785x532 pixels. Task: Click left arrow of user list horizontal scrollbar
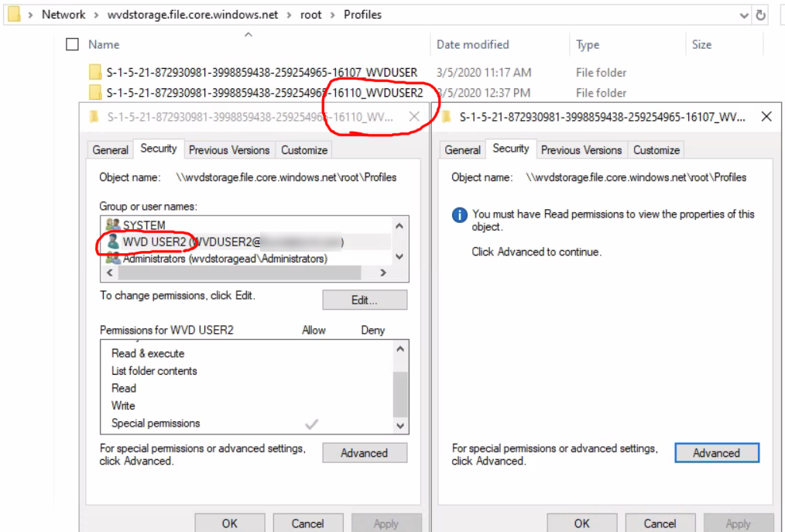110,273
